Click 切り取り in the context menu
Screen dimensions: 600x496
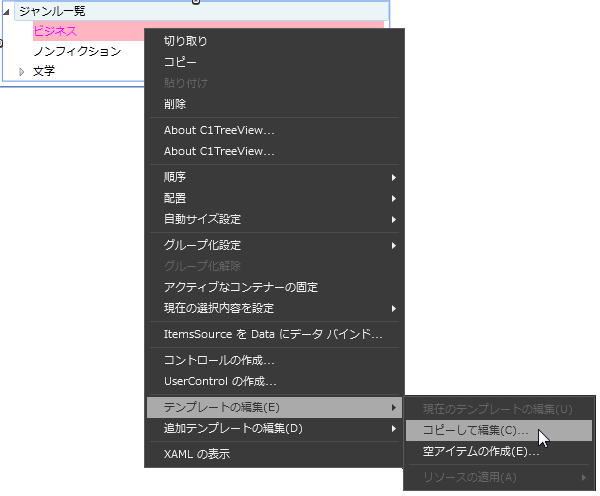186,41
